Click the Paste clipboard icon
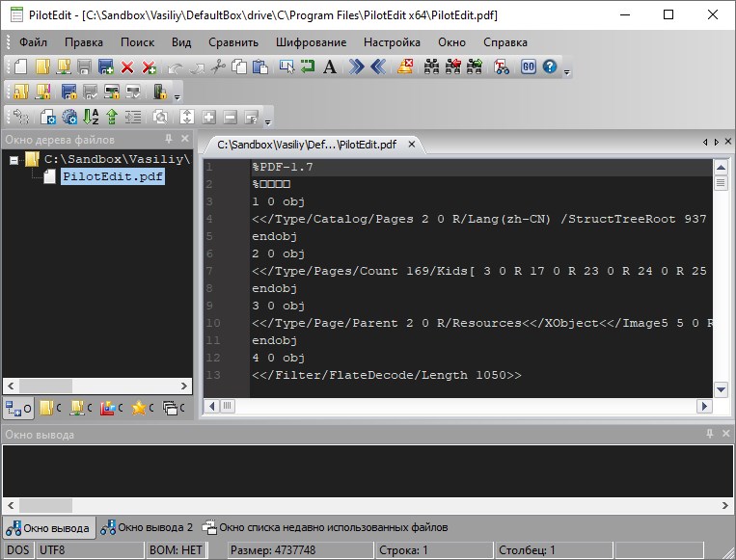Viewport: 736px width, 560px height. [260, 67]
